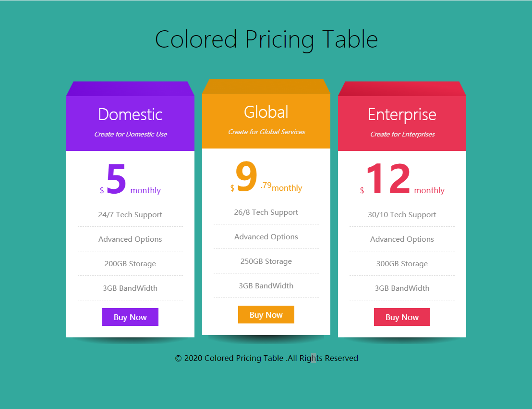Click the $12 monthly price
Screen dimensions: 532x409
tap(402, 179)
